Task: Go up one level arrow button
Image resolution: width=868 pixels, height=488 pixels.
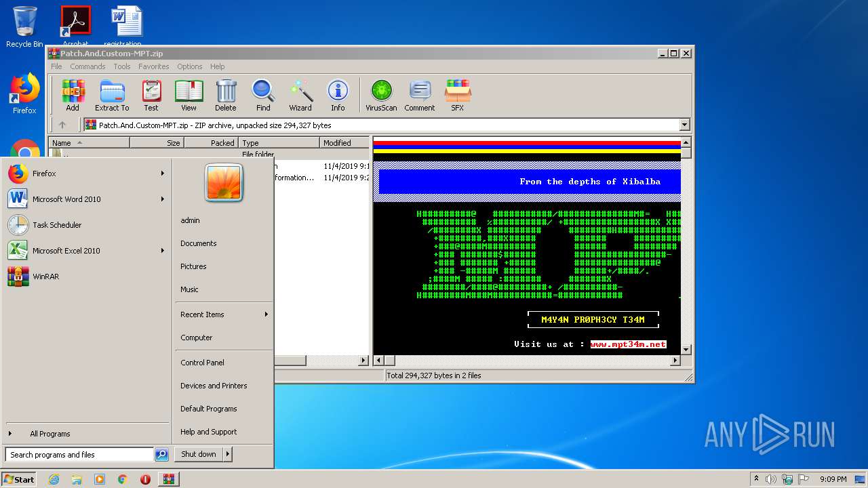Action: coord(62,125)
